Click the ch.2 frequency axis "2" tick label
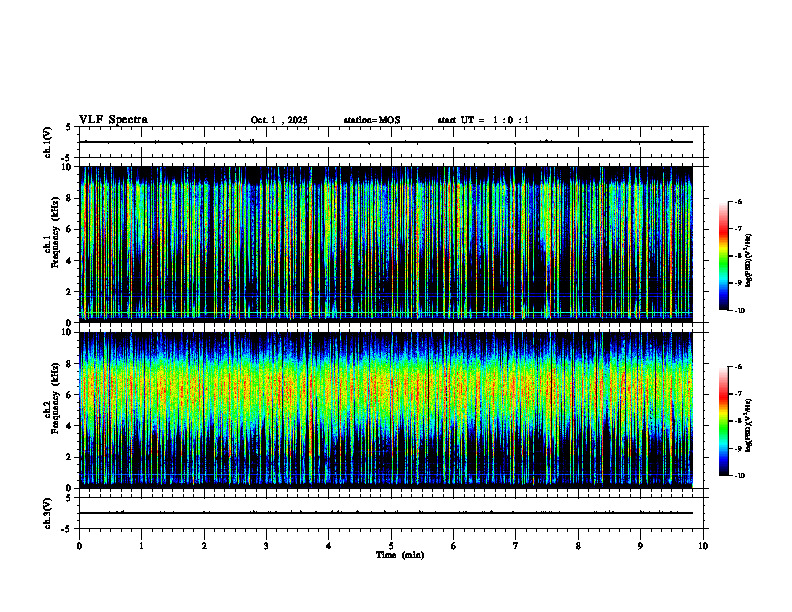This screenshot has height=612, width=792. (70, 457)
